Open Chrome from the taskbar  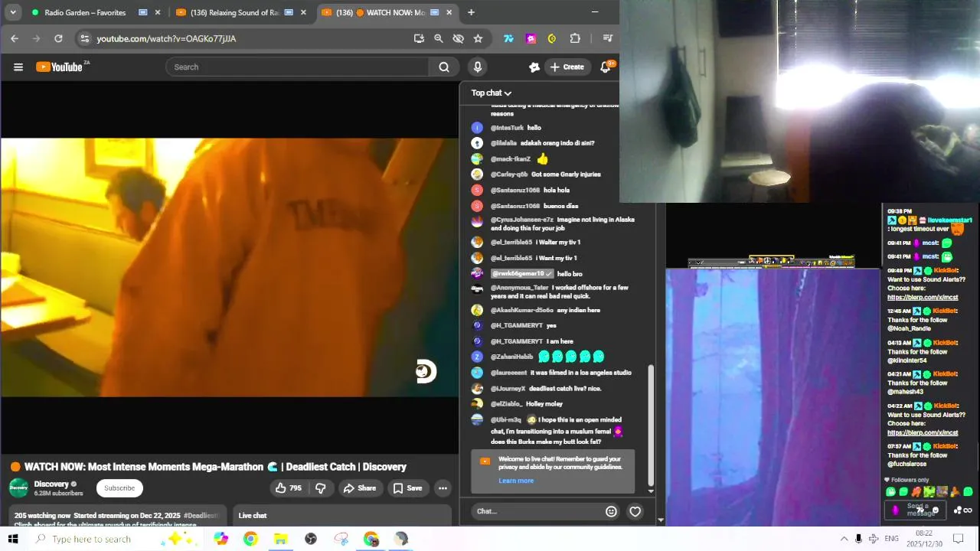click(x=250, y=539)
